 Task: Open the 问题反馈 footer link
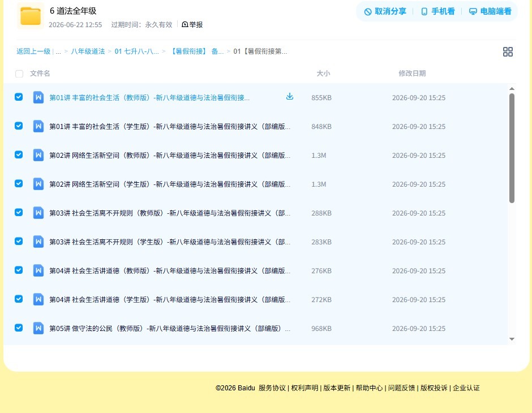point(401,388)
